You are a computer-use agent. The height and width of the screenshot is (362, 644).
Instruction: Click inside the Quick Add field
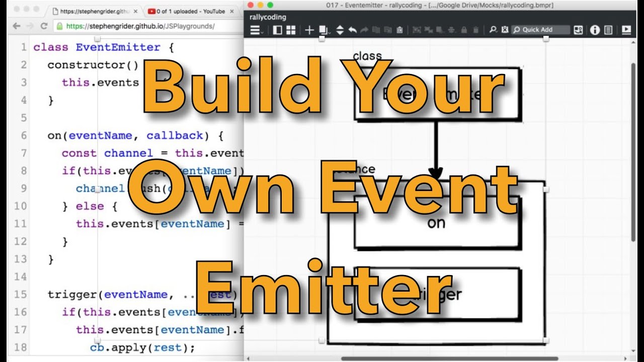tap(540, 30)
